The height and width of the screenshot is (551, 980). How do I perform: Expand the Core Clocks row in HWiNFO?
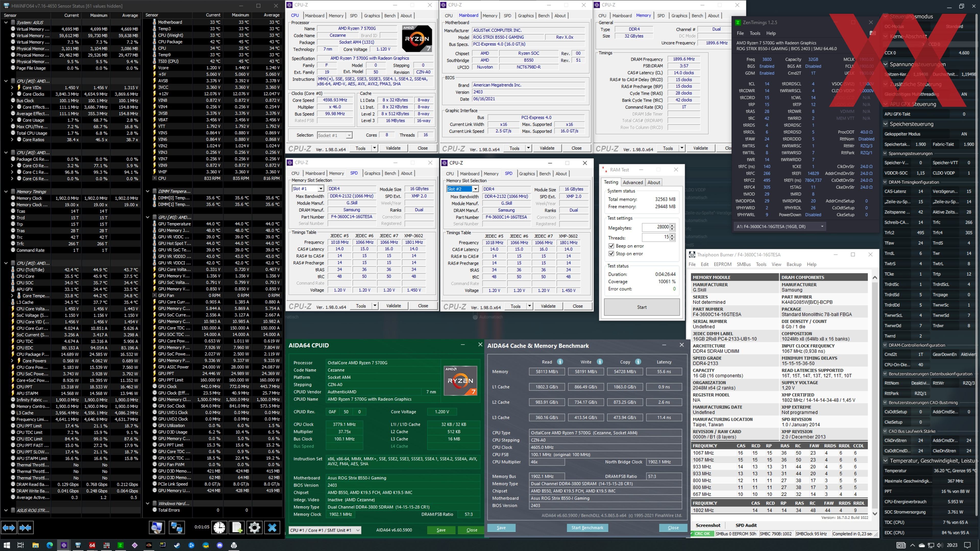pyautogui.click(x=12, y=94)
